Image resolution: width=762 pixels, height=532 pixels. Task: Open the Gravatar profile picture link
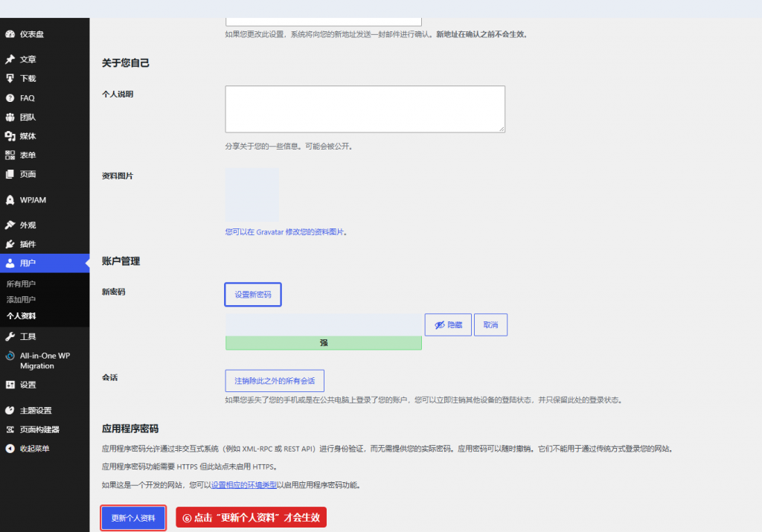pos(286,231)
